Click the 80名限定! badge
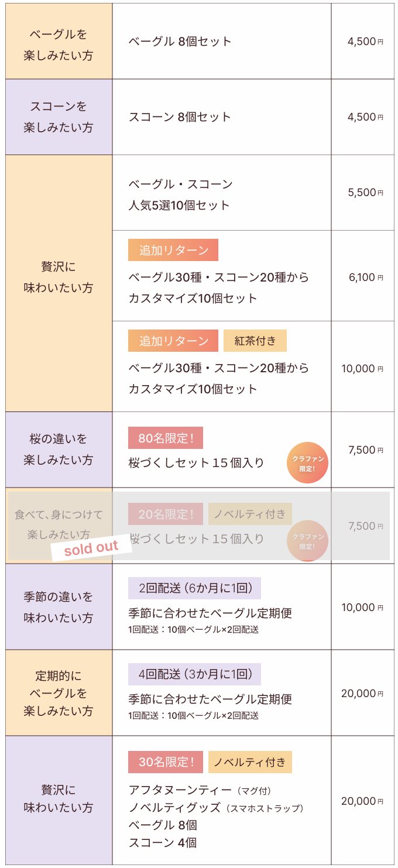Screen dimensions: 398x868 [166, 438]
